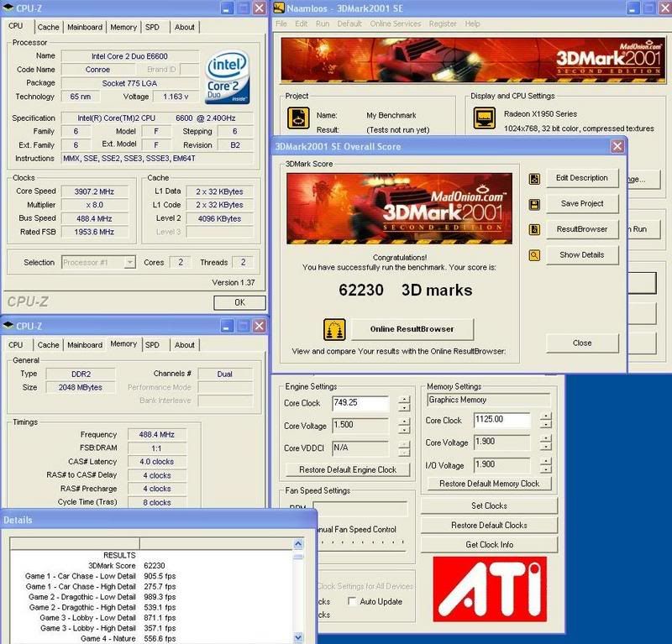Click the Show Details button
Image resolution: width=672 pixels, height=644 pixels.
(x=582, y=255)
